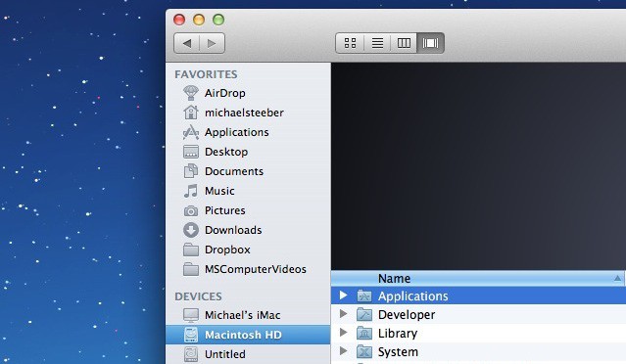626x364 pixels.
Task: Switch to Cover Flow view
Action: coord(430,43)
